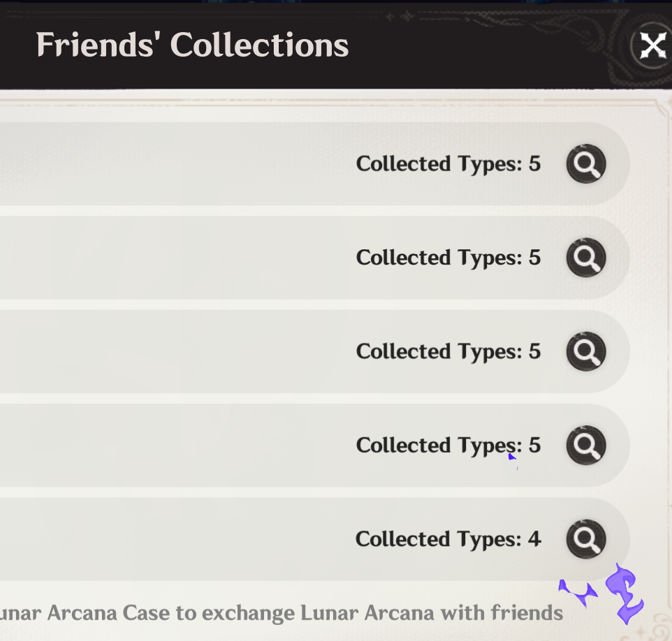Select the last friend row's blank area
Viewport: 672px width, 641px height.
pos(175,539)
